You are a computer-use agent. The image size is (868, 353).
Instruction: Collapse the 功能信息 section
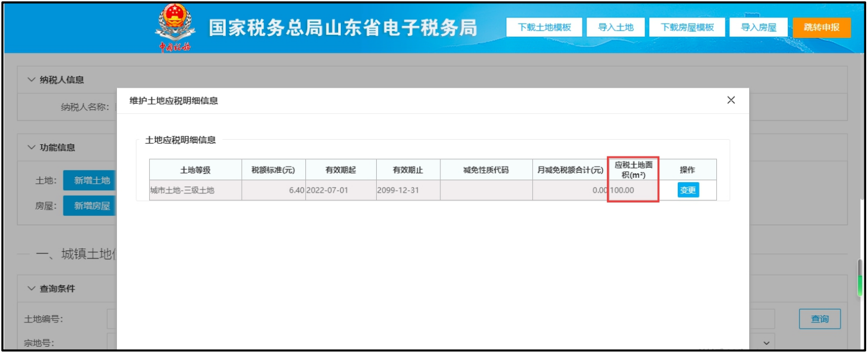(x=32, y=147)
